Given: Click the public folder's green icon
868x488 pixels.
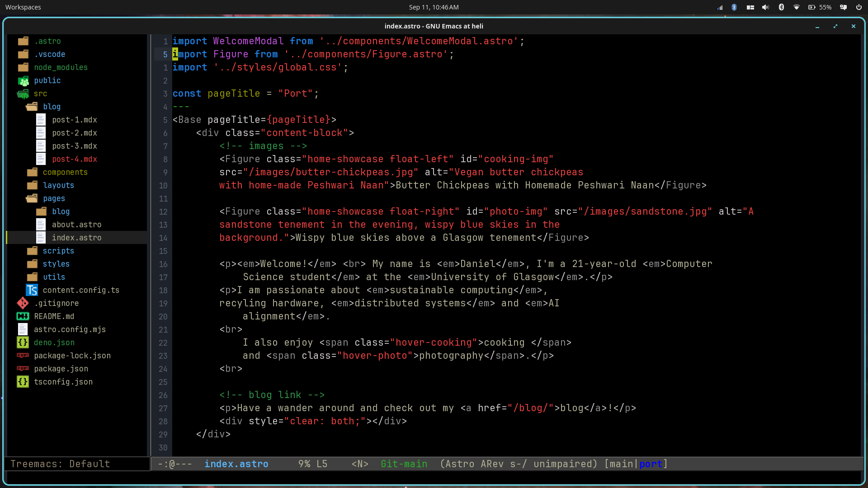Looking at the screenshot, I should point(23,81).
